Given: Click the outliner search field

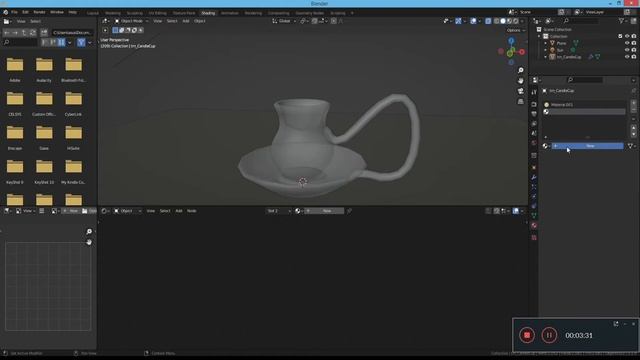Looking at the screenshot, I should point(581,21).
